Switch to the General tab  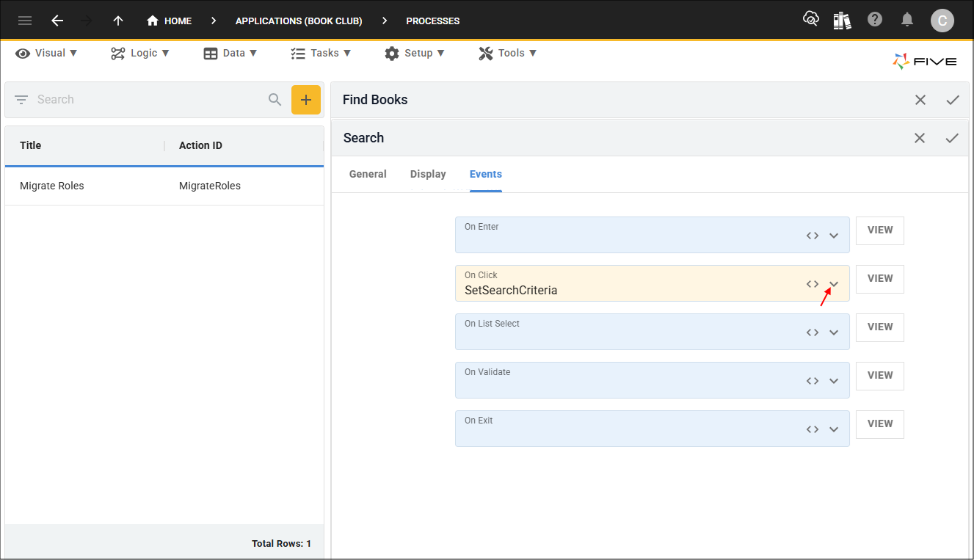(x=368, y=174)
